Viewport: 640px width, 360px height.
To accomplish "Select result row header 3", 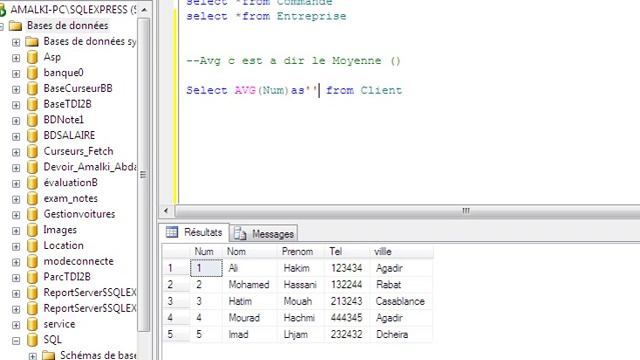I will coord(176,301).
